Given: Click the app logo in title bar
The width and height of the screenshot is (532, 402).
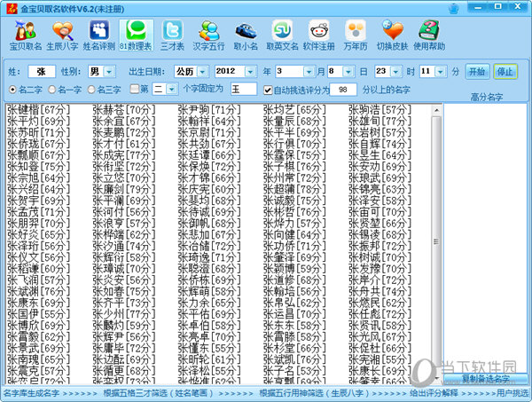Looking at the screenshot, I should point(12,8).
